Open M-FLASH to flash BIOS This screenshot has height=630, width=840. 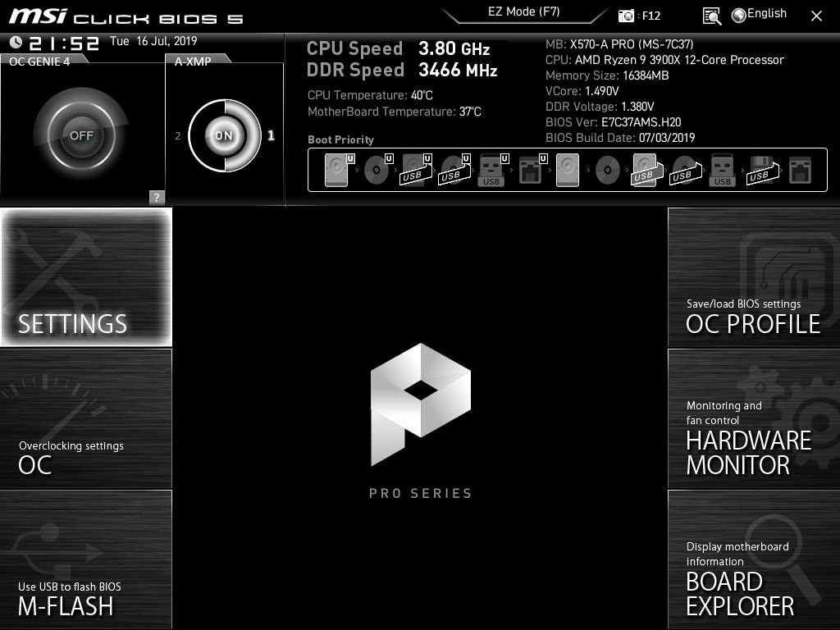tap(86, 559)
